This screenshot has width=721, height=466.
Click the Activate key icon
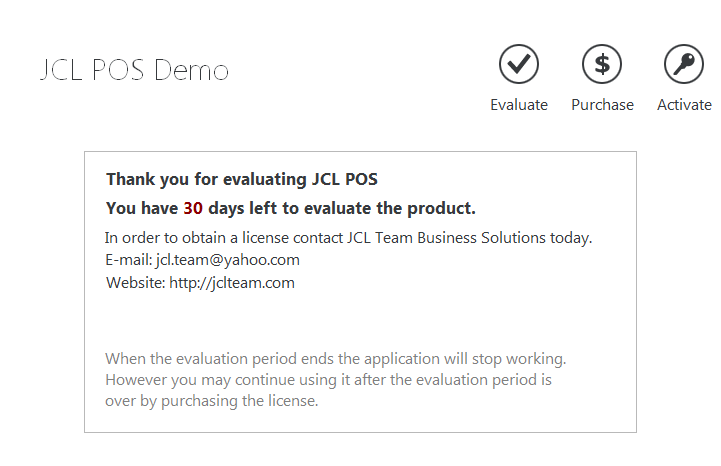coord(684,65)
